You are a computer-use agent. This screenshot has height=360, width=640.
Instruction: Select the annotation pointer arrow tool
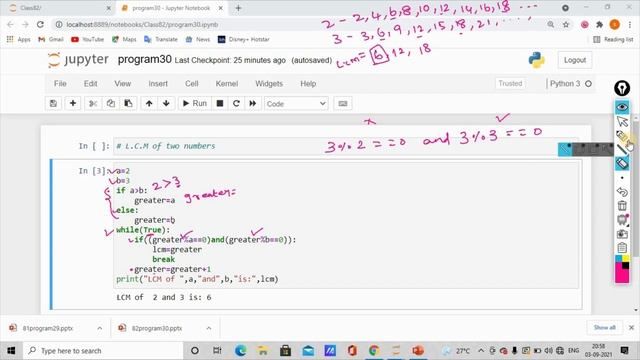[622, 121]
